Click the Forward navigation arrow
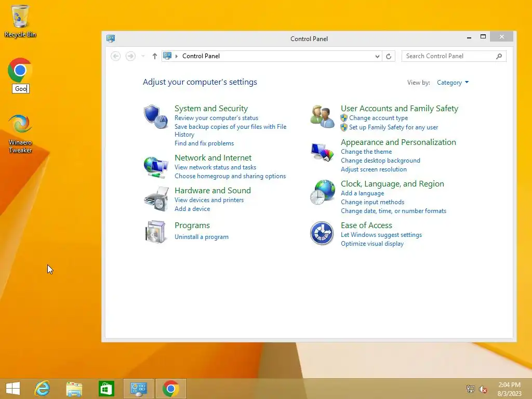532x399 pixels. click(130, 56)
